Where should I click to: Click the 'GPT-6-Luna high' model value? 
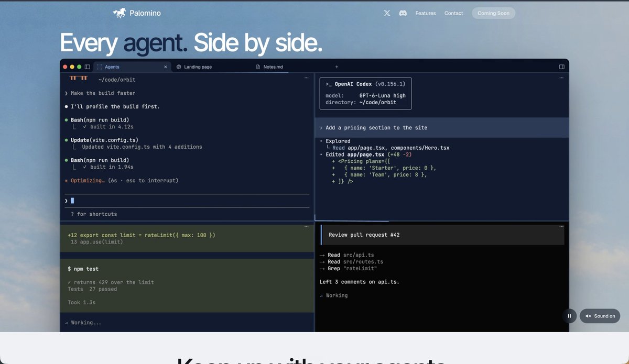coord(383,96)
